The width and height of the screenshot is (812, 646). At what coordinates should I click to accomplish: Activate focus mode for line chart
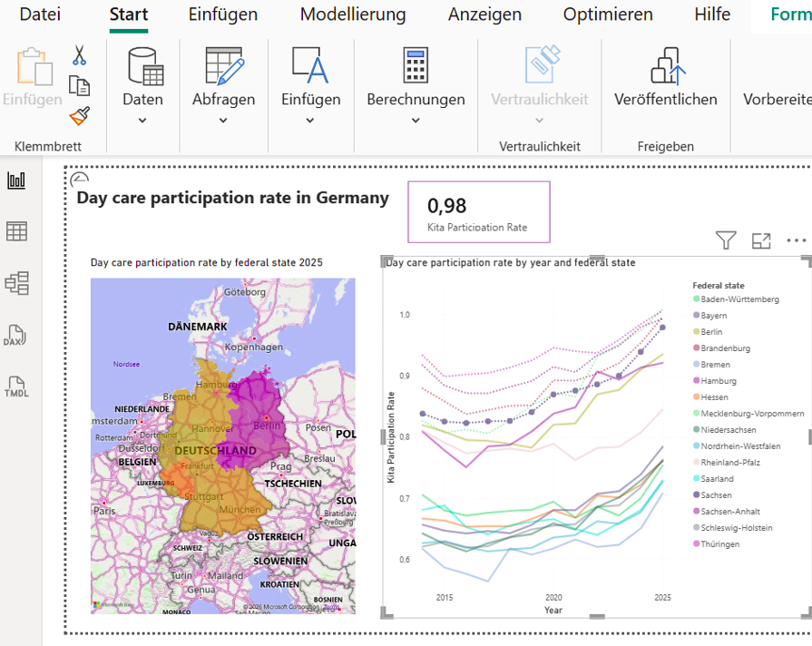[x=761, y=240]
